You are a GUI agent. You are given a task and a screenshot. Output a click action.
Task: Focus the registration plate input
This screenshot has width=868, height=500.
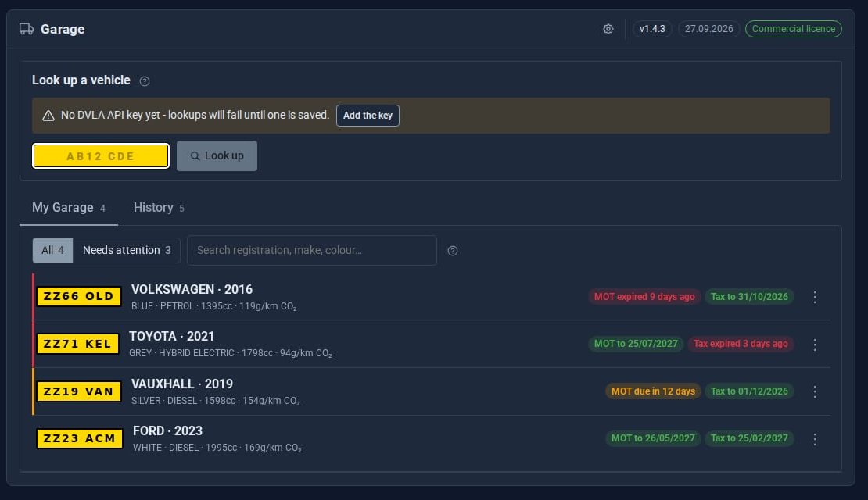click(101, 156)
